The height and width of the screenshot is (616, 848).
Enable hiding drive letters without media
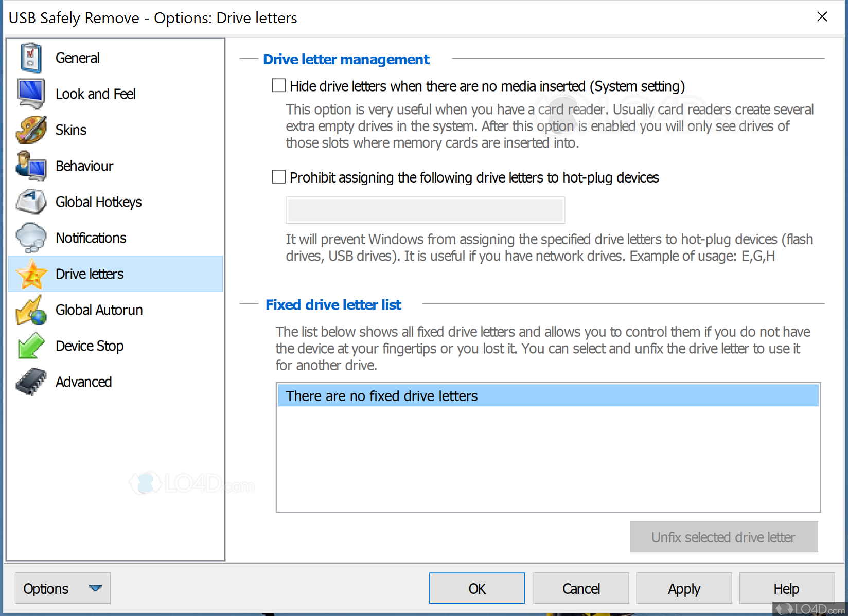point(278,85)
